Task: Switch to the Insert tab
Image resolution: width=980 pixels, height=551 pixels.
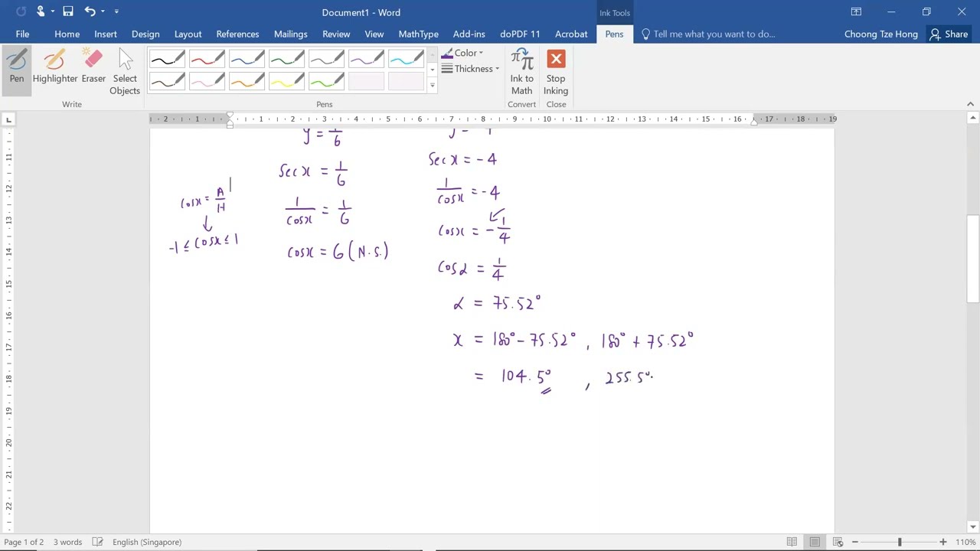Action: pyautogui.click(x=106, y=34)
